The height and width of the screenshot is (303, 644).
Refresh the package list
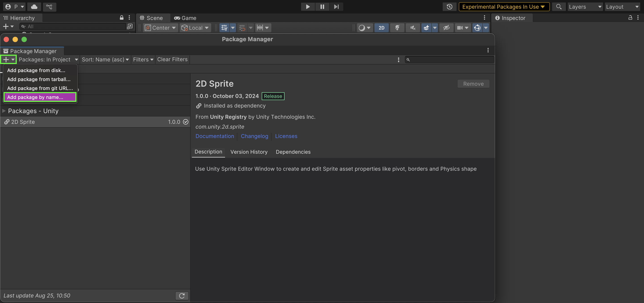(x=182, y=295)
